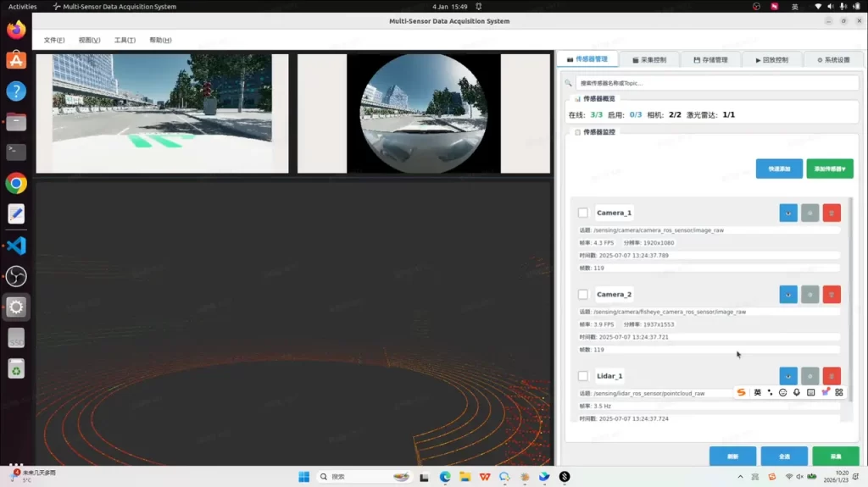Select the Camera_1 name label
Image resolution: width=868 pixels, height=487 pixels.
click(614, 213)
